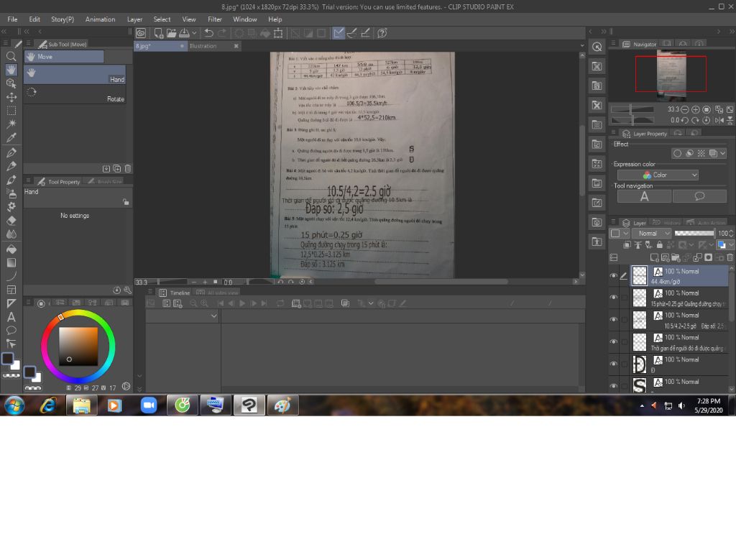Image resolution: width=736 pixels, height=560 pixels.
Task: Switch to the History panel tab
Action: tap(666, 223)
